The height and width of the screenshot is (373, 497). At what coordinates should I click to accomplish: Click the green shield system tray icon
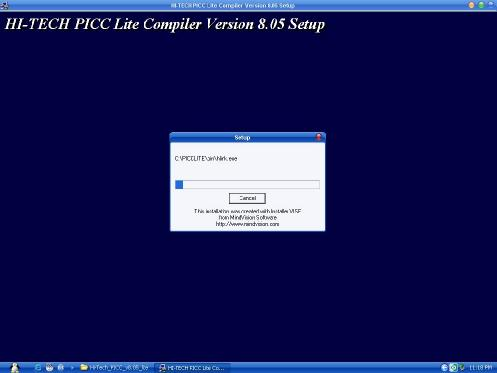pyautogui.click(x=462, y=368)
